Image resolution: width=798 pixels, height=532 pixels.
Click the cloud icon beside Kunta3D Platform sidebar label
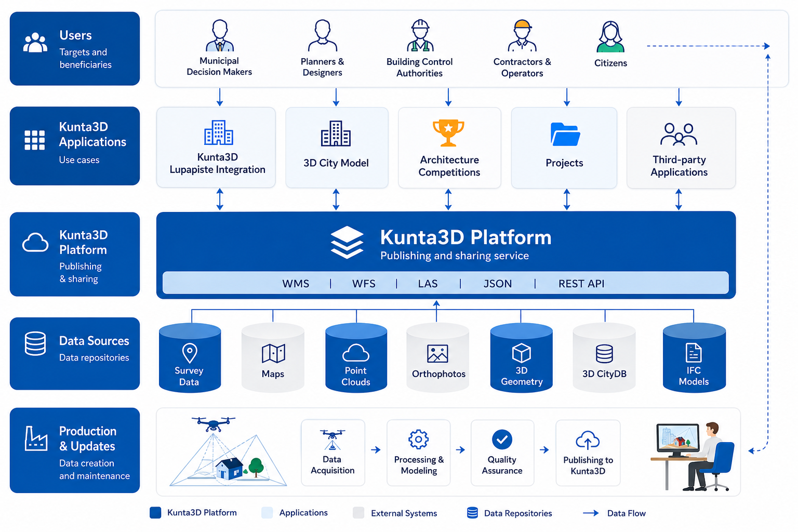click(x=35, y=242)
